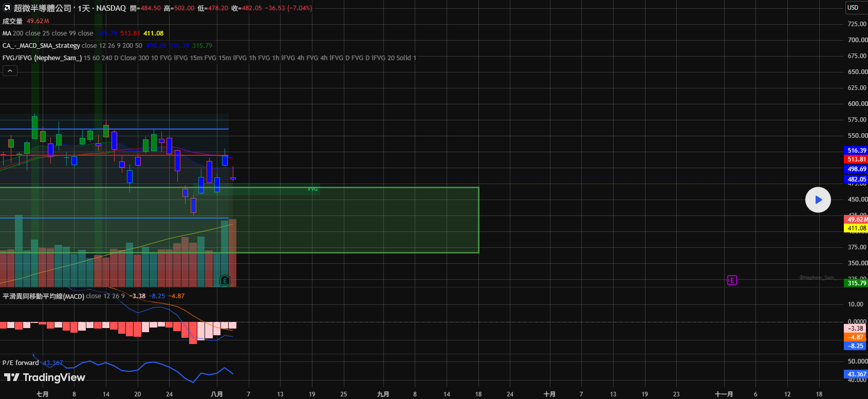Click the 開=484.50 open value in header

click(x=145, y=8)
